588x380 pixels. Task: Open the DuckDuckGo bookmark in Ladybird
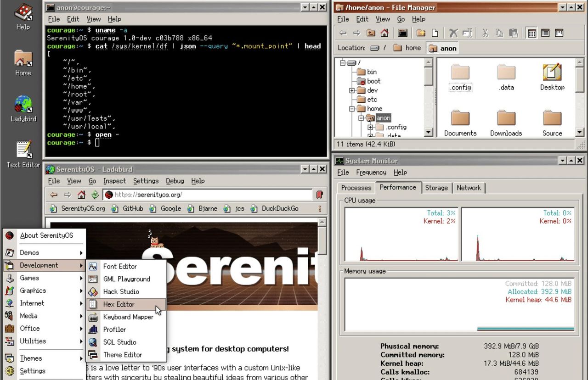275,208
